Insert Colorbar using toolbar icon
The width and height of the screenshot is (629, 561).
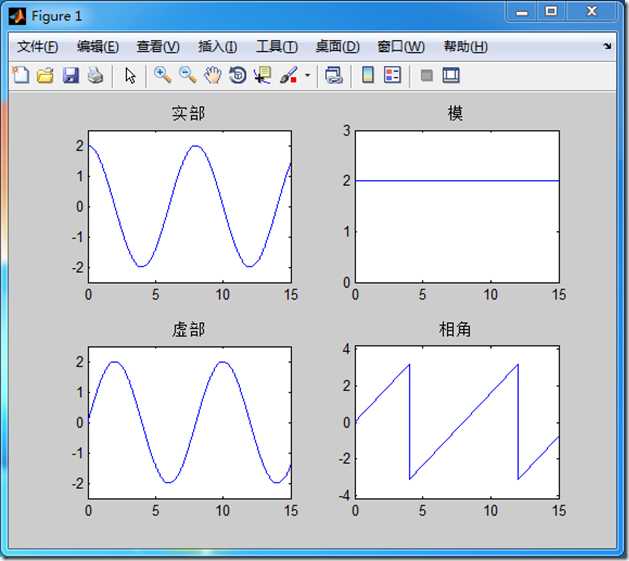pos(368,75)
